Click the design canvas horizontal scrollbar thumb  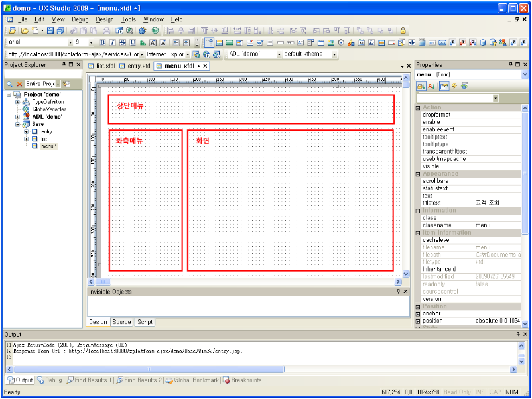pyautogui.click(x=103, y=282)
